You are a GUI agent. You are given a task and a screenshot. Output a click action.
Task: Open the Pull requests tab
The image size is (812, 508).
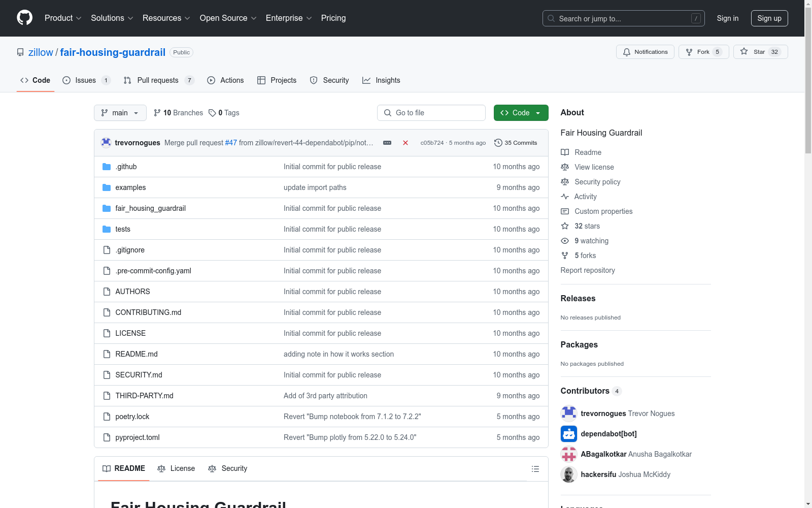159,80
